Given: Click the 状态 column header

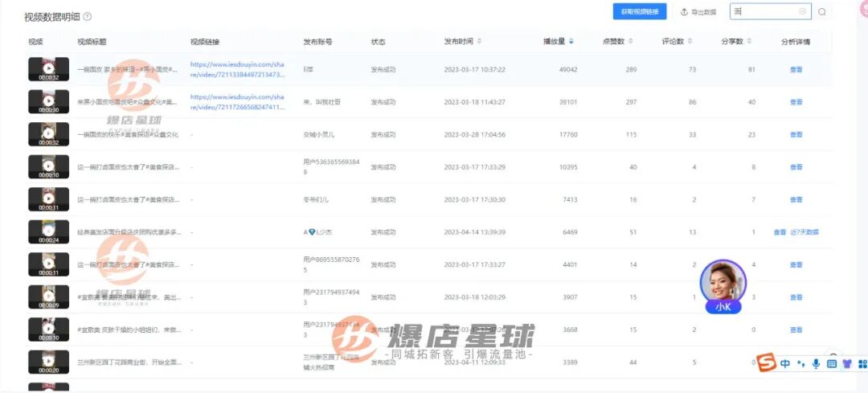Looking at the screenshot, I should pyautogui.click(x=378, y=42).
